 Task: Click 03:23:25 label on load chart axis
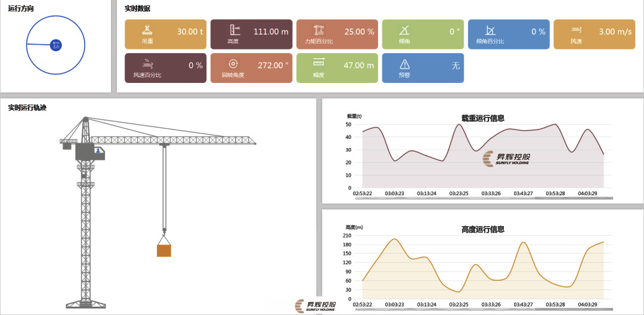coord(459,193)
